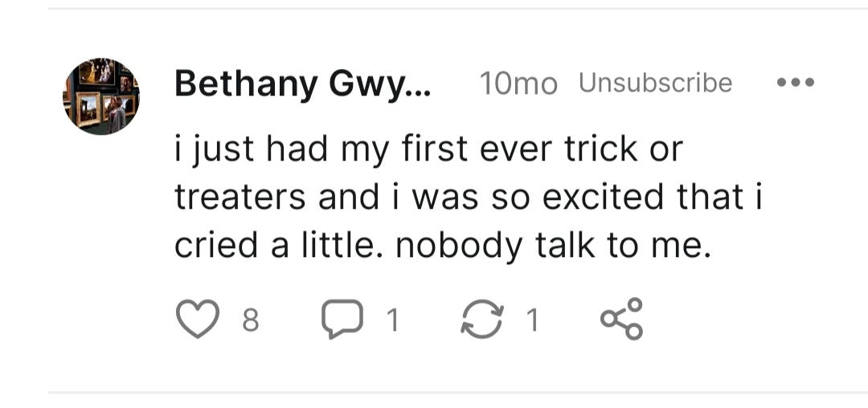Click the word "treaters" in the post

pyautogui.click(x=240, y=198)
